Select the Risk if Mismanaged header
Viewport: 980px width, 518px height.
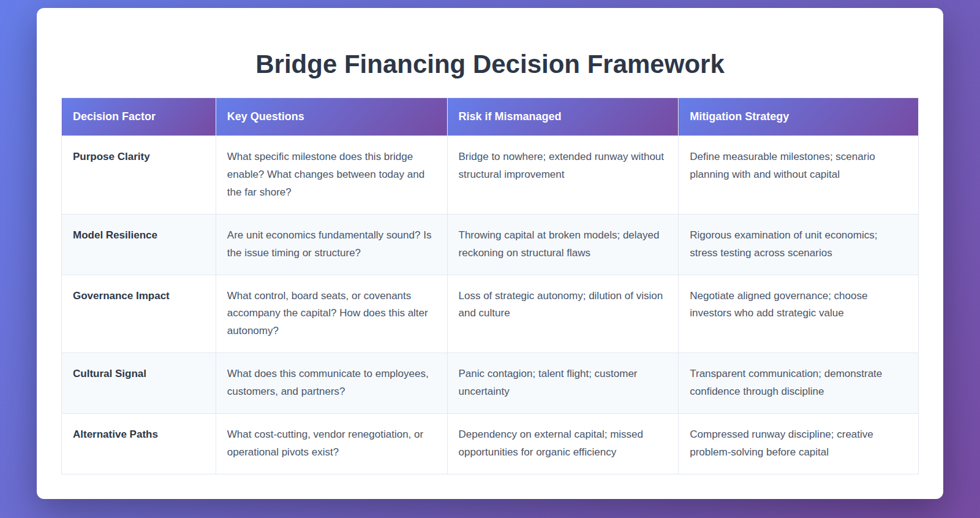pos(510,116)
